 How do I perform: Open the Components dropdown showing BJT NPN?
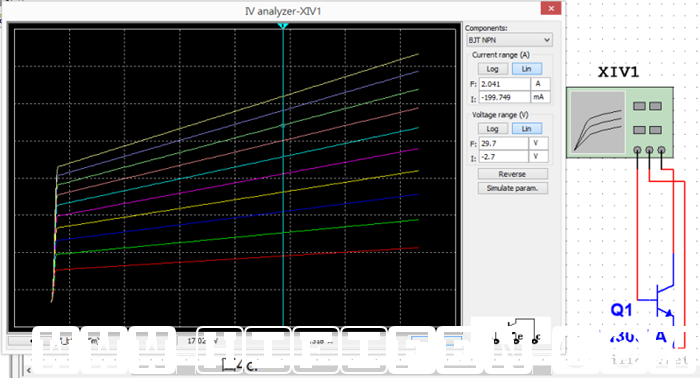point(509,40)
